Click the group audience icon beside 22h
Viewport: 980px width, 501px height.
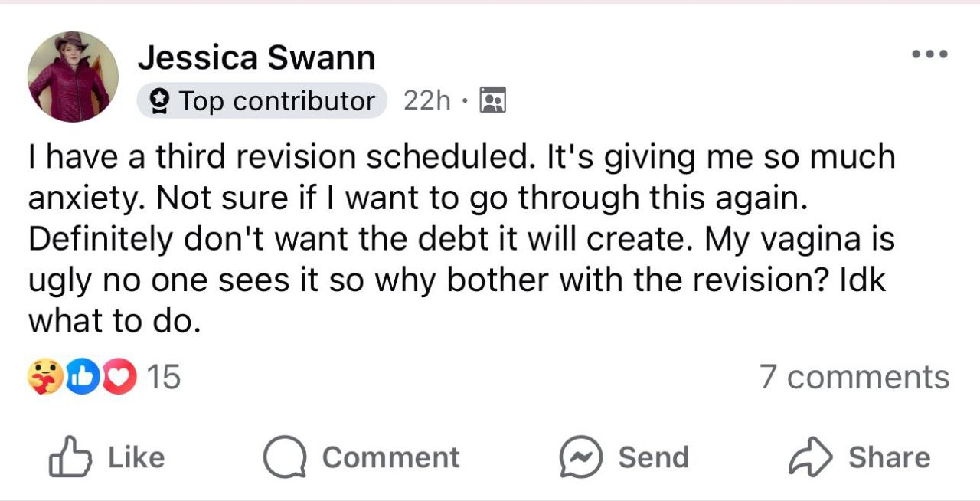[x=492, y=100]
